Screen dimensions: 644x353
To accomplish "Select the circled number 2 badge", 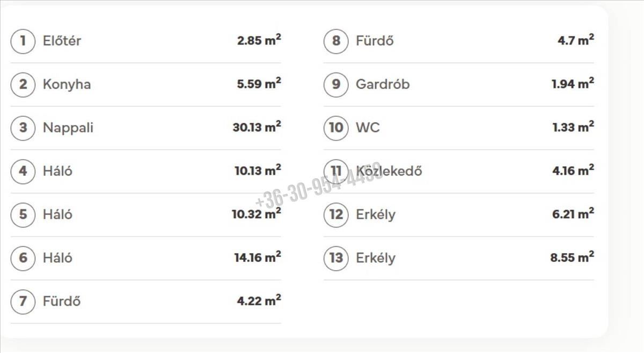I will (23, 84).
